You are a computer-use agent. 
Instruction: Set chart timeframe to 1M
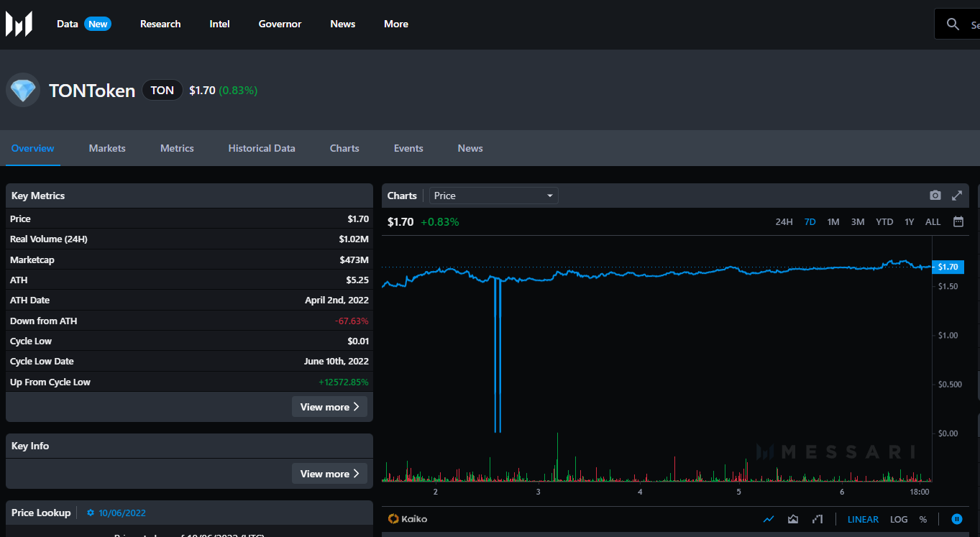[833, 221]
